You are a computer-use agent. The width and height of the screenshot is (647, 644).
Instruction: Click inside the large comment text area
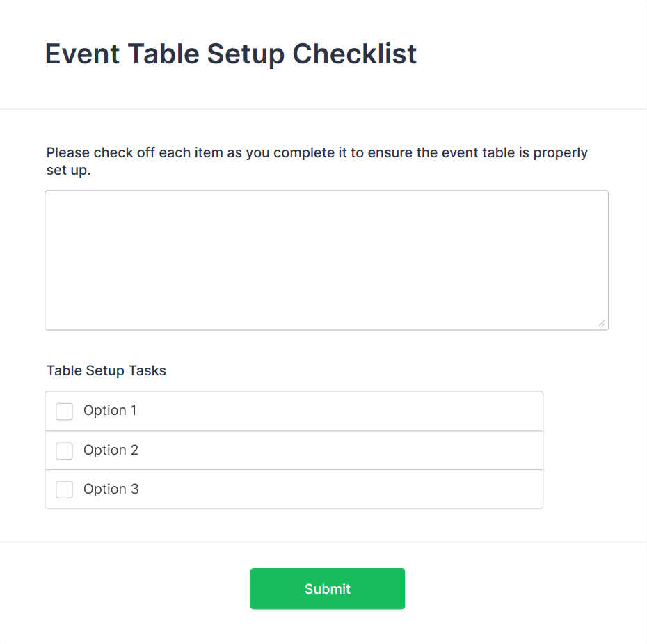[x=327, y=258]
